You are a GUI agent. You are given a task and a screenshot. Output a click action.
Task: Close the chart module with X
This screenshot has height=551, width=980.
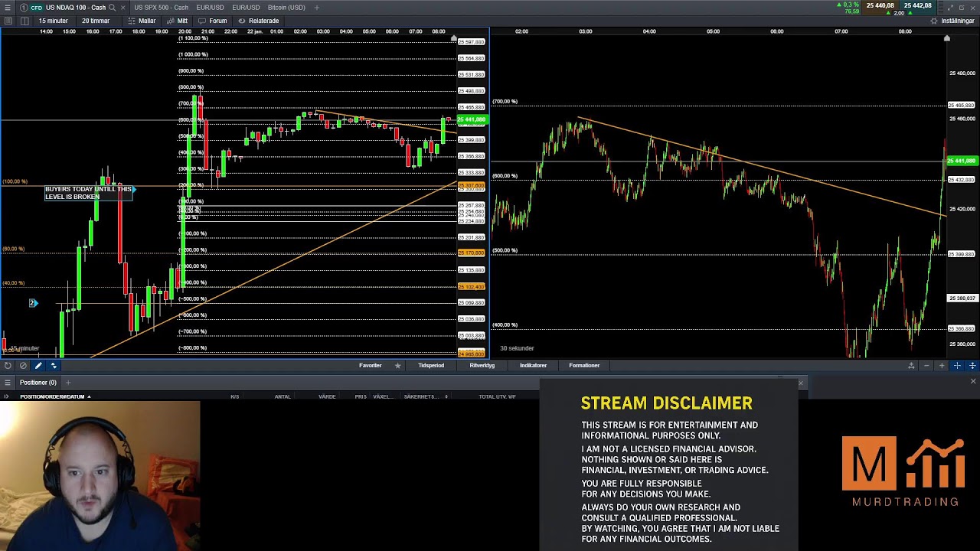(x=973, y=8)
